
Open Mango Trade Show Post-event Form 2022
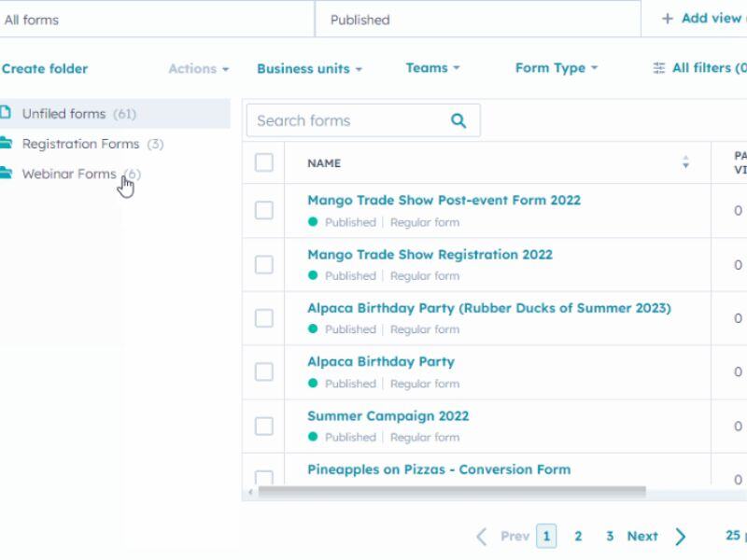[x=444, y=200]
